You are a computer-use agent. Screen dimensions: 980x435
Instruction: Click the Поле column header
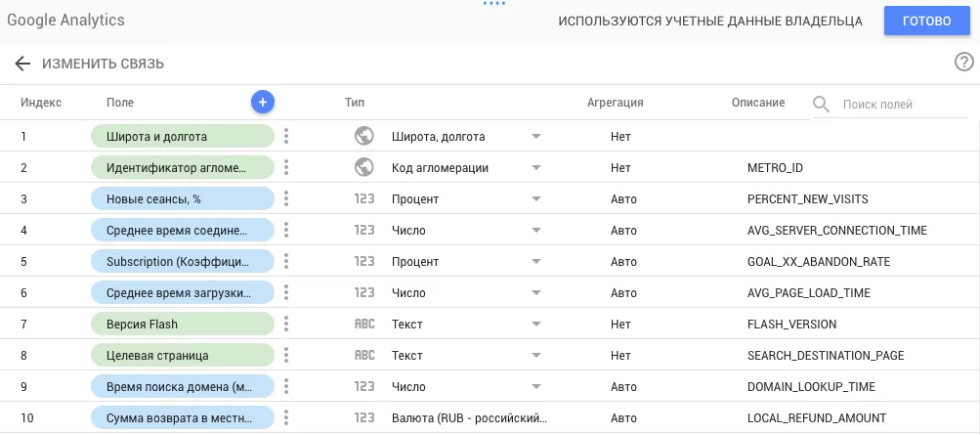click(x=120, y=103)
